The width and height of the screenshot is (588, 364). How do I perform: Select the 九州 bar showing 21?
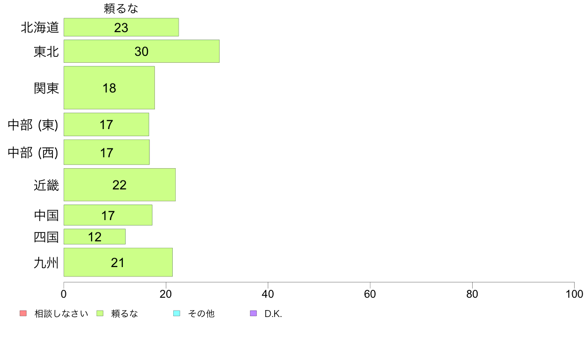pyautogui.click(x=118, y=263)
